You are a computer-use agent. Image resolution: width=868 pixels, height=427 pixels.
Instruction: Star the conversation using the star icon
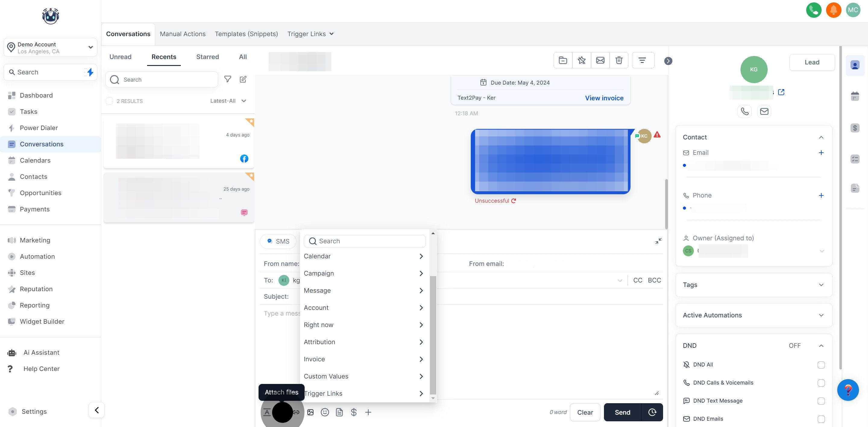(x=581, y=60)
